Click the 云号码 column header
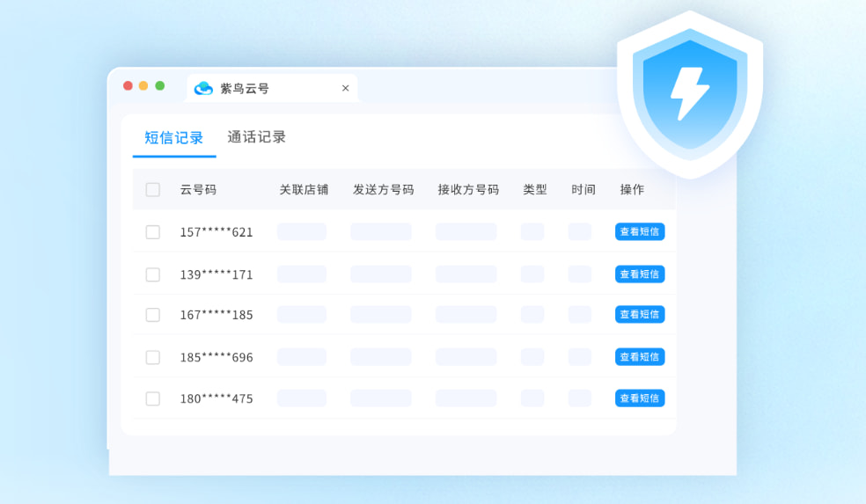This screenshot has height=504, width=866. pyautogui.click(x=198, y=190)
